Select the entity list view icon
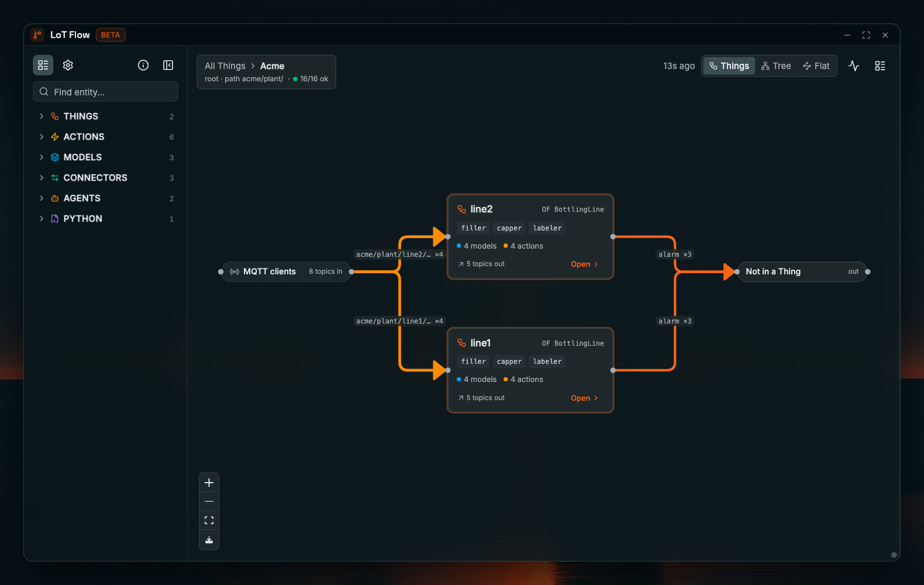This screenshot has height=585, width=924. coord(43,65)
